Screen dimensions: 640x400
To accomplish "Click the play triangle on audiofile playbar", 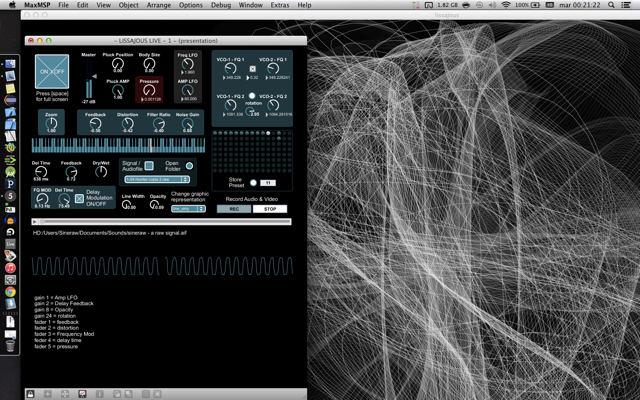I will 35,222.
